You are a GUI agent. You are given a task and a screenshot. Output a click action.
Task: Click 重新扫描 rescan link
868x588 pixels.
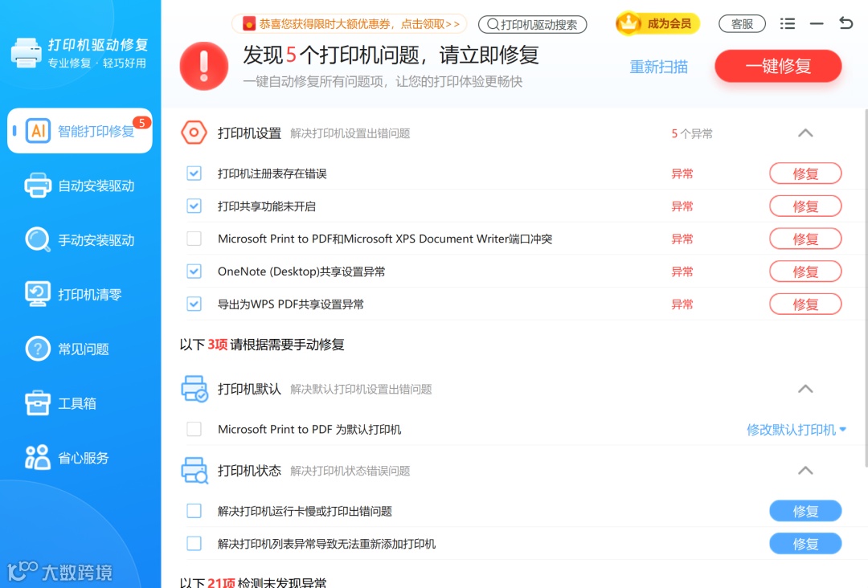point(659,67)
